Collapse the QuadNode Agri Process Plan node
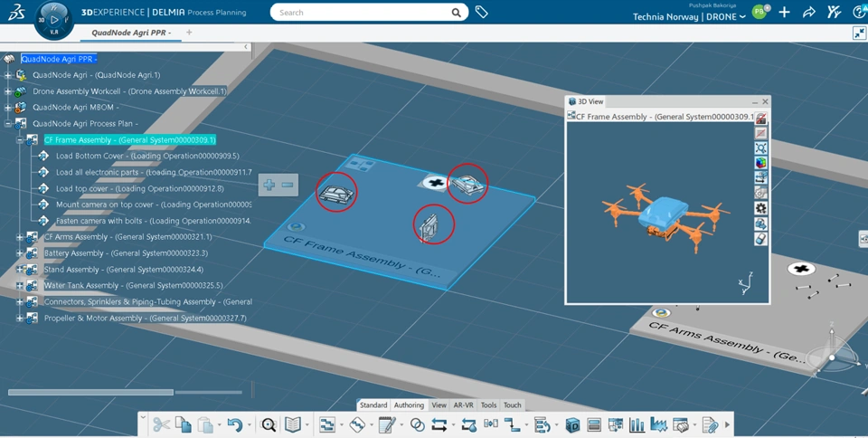The height and width of the screenshot is (438, 868). coord(8,123)
